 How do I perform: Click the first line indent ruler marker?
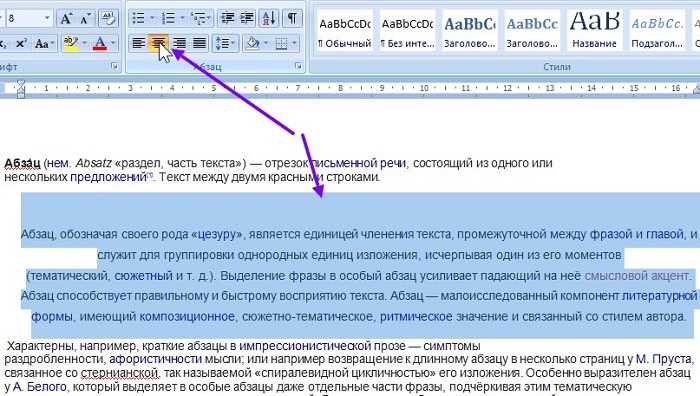[21, 84]
